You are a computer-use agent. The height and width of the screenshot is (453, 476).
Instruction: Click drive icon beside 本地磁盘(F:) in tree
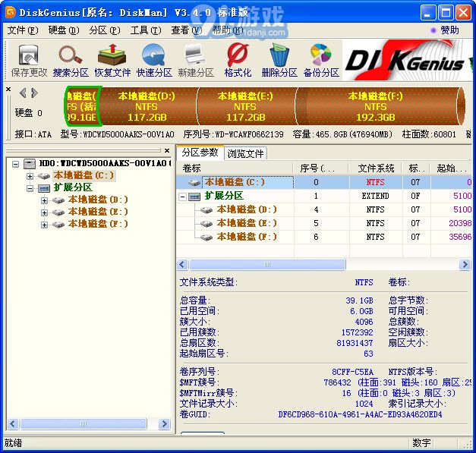click(x=58, y=225)
